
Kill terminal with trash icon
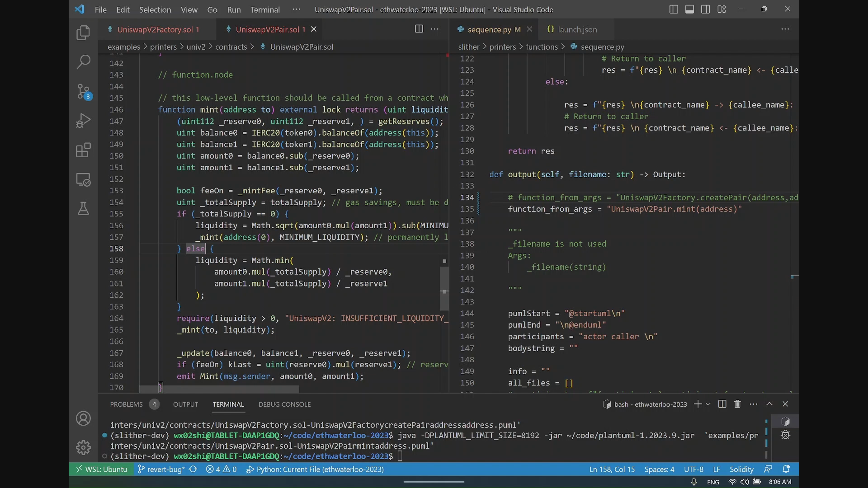pos(737,404)
